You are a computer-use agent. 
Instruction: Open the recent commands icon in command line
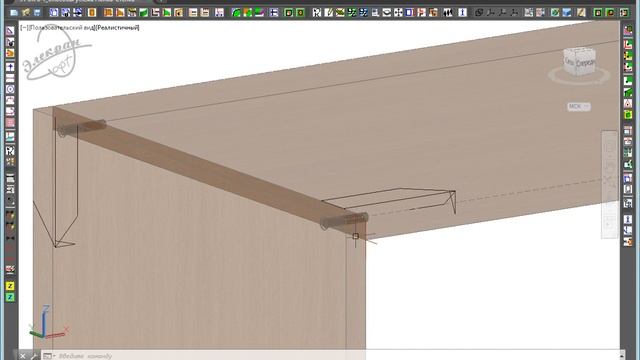coord(48,356)
